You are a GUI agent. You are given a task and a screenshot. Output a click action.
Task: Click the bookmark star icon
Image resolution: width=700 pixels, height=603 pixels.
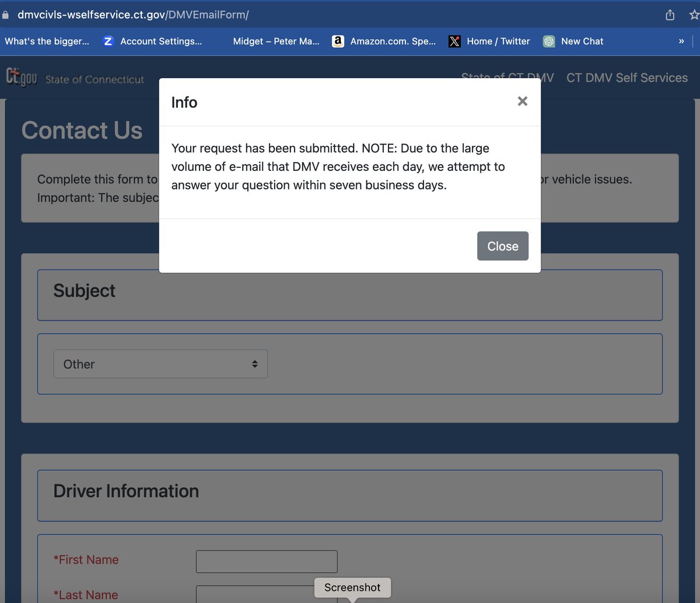coord(694,15)
